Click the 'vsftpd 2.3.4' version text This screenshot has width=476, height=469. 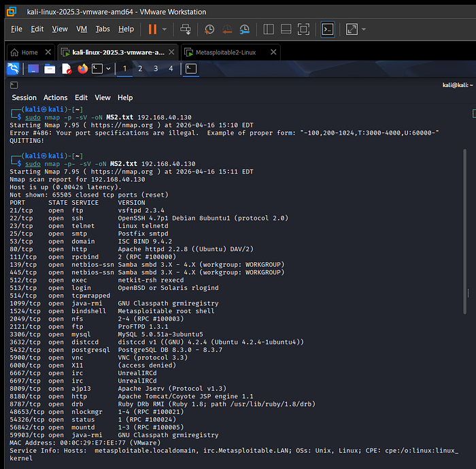click(x=141, y=210)
